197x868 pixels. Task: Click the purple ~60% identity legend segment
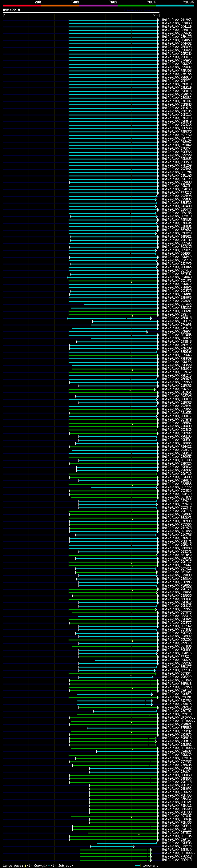click(x=99, y=6)
